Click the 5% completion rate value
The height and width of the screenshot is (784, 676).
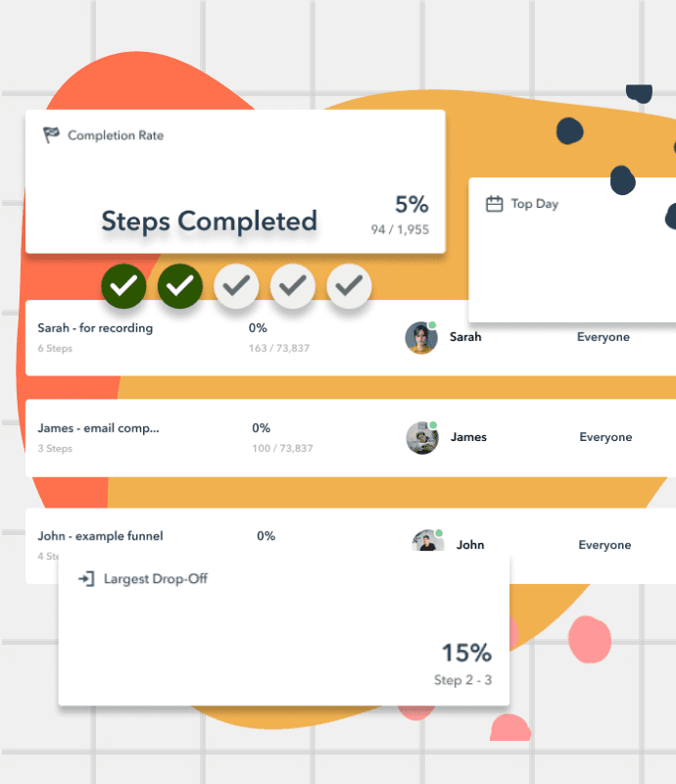(x=411, y=204)
